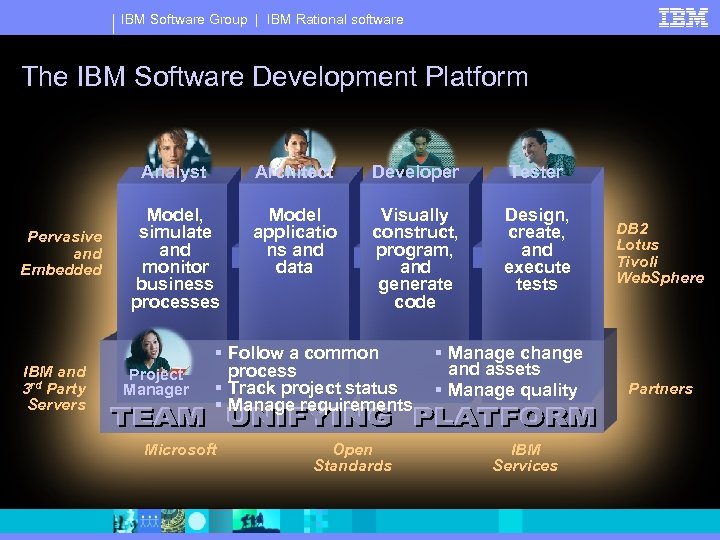Screen dimensions: 720x540
Task: Click the 'Lotus' label
Action: 637,245
